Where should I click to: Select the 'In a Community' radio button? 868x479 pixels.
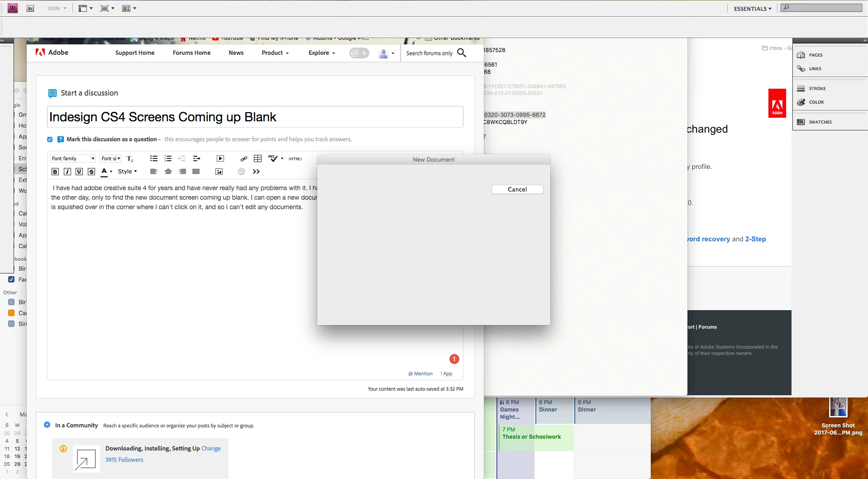point(47,425)
